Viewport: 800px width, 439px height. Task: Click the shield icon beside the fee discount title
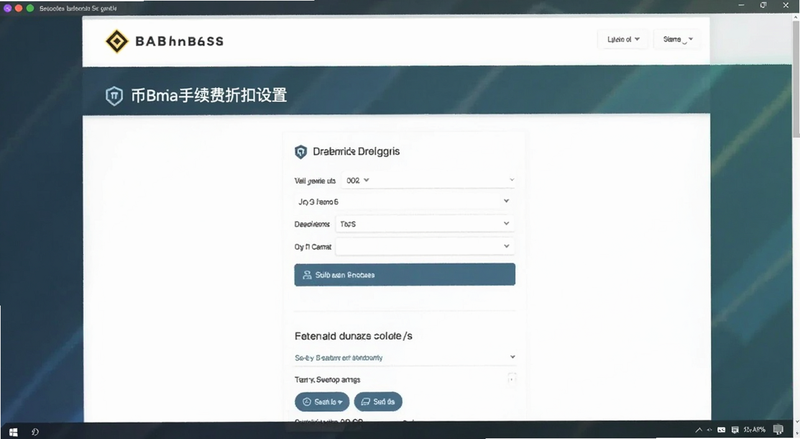[x=114, y=95]
